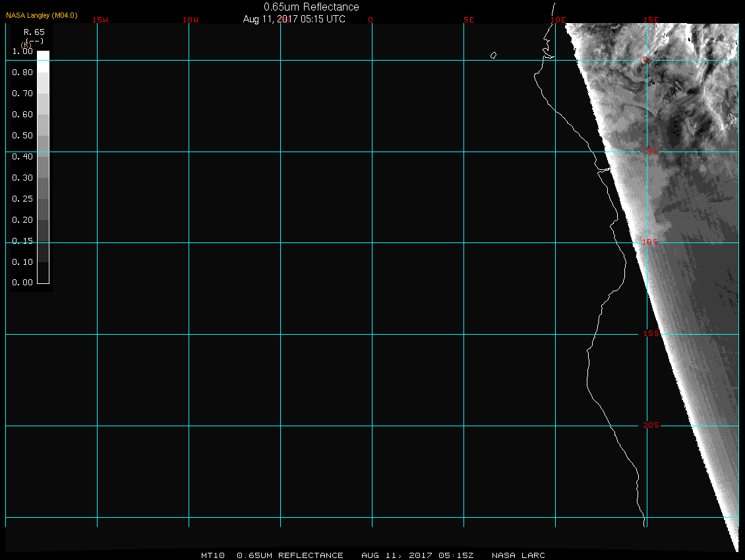This screenshot has width=745, height=560.
Task: Click the NASA Langley (M04.0) label
Action: coord(42,14)
